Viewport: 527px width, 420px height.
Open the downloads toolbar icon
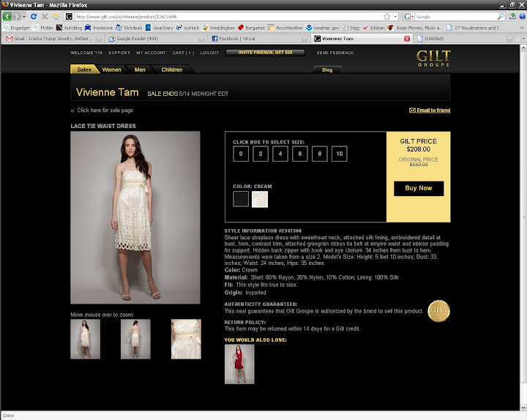[x=512, y=17]
